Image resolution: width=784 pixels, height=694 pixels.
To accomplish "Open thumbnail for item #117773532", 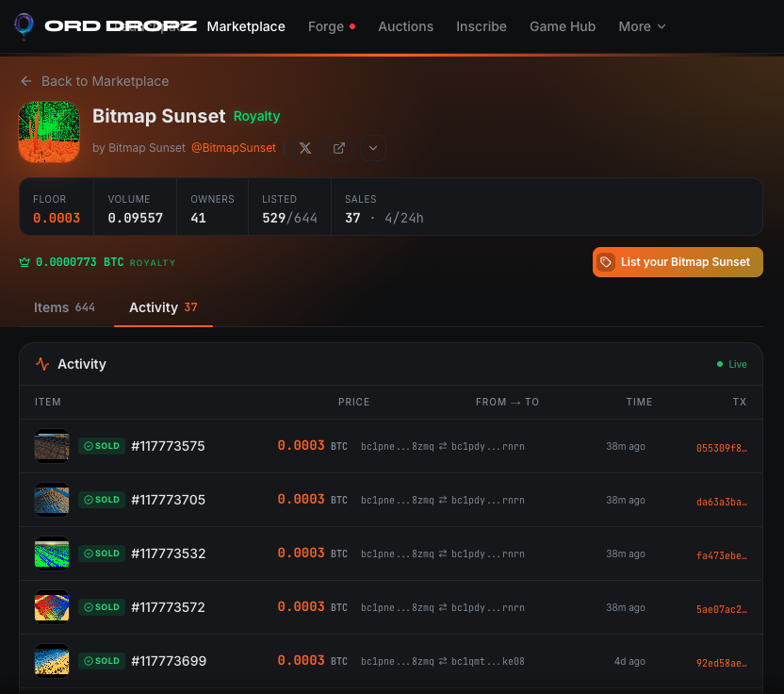I will (52, 554).
